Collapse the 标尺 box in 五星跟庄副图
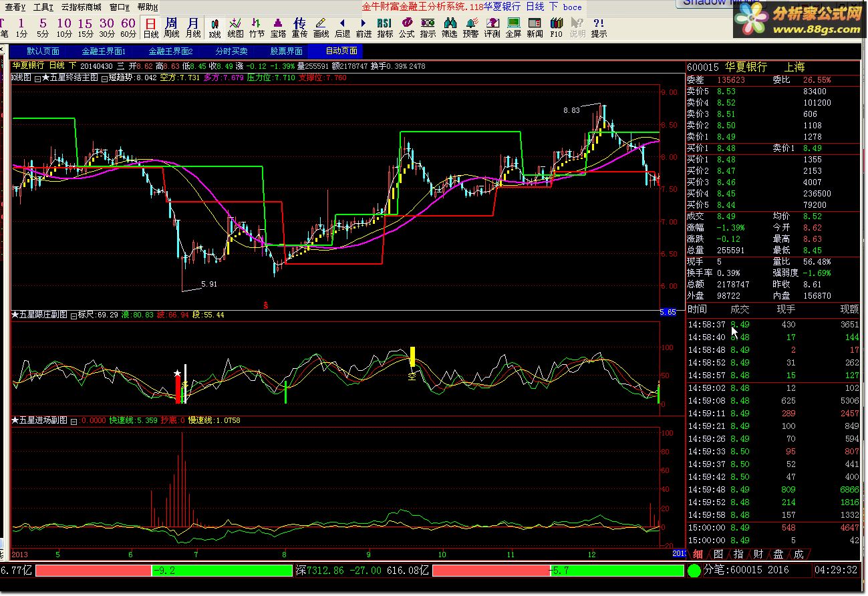Viewport: 868px width, 596px height. coord(74,315)
